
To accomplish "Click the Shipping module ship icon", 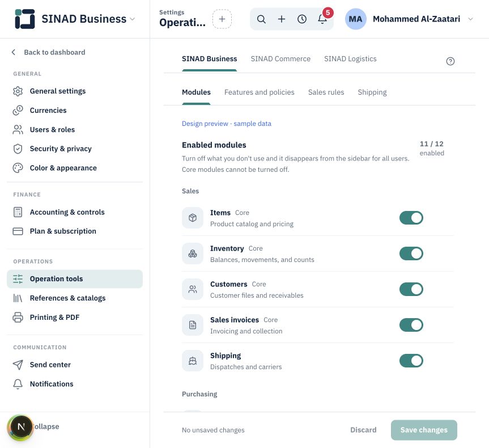I will pyautogui.click(x=193, y=361).
